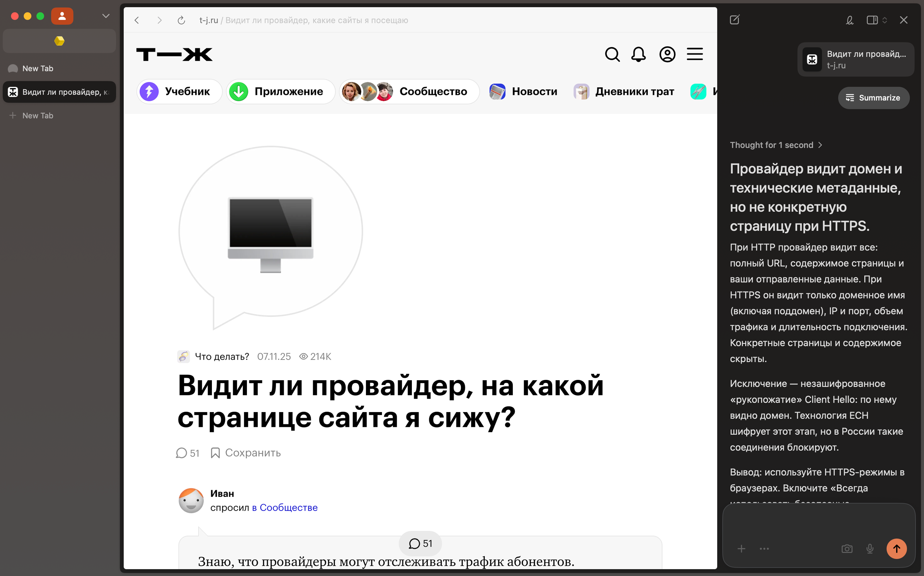924x576 pixels.
Task: Open the hamburger menu icon
Action: click(694, 55)
